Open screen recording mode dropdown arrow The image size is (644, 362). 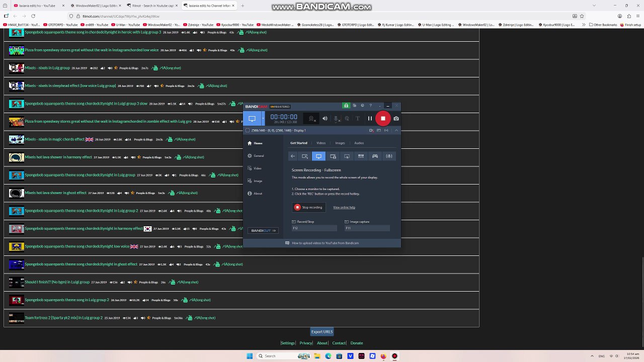point(263,119)
